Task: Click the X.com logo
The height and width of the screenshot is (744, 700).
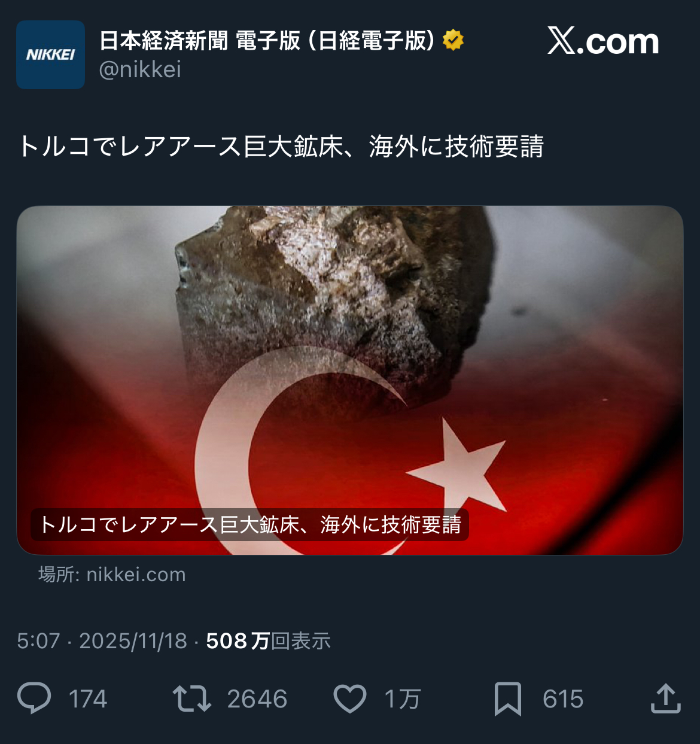Action: (603, 41)
